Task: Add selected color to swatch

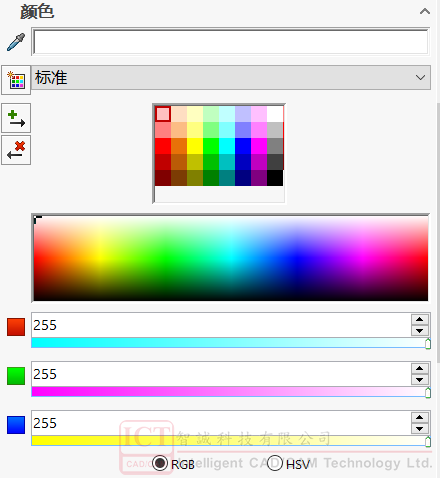Action: (16, 118)
